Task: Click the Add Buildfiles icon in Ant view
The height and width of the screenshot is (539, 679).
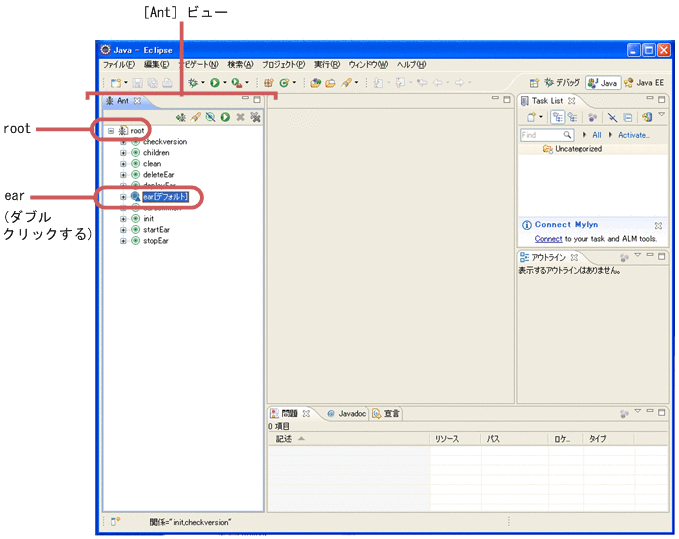Action: pos(181,117)
